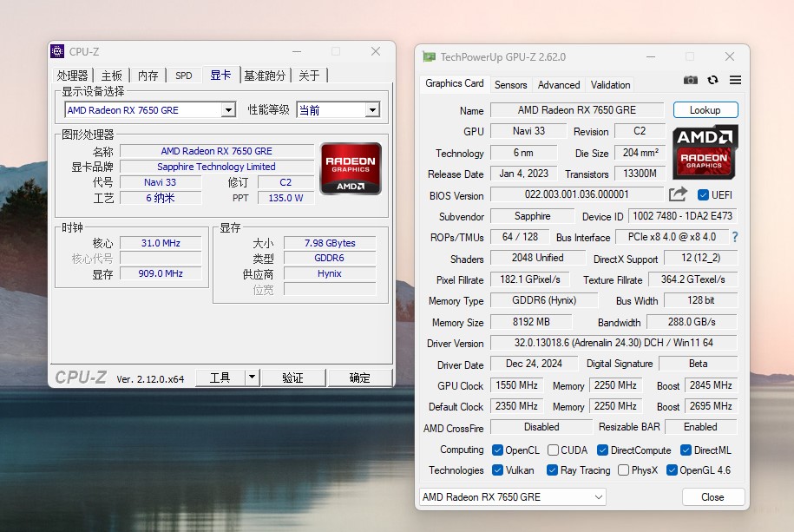Click the Device ID value field
This screenshot has height=532, width=794.
point(682,216)
